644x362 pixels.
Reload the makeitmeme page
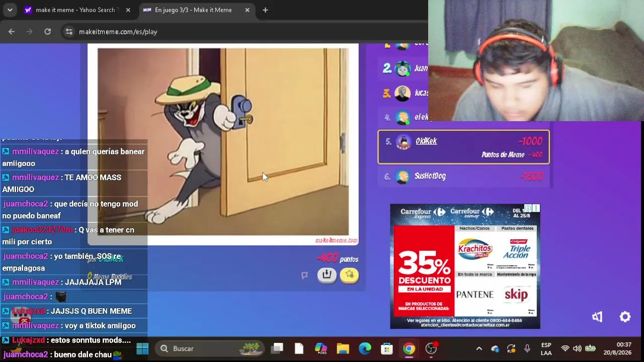coord(47,32)
